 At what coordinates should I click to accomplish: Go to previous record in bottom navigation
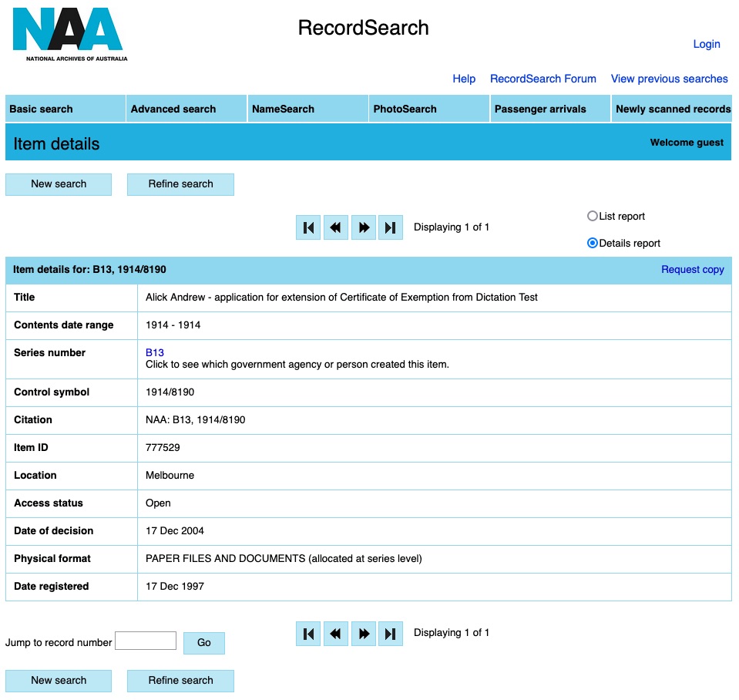pyautogui.click(x=335, y=634)
